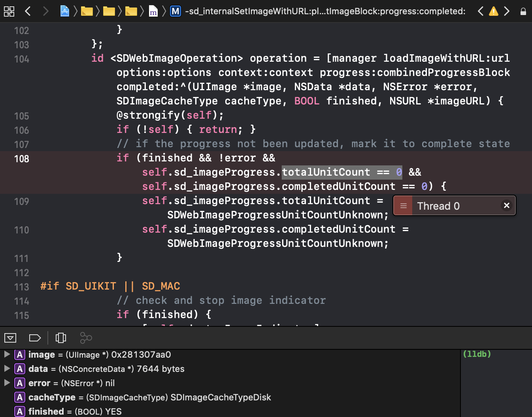Navigate forward using the right chevron next to warning
This screenshot has height=417, width=532.
507,11
